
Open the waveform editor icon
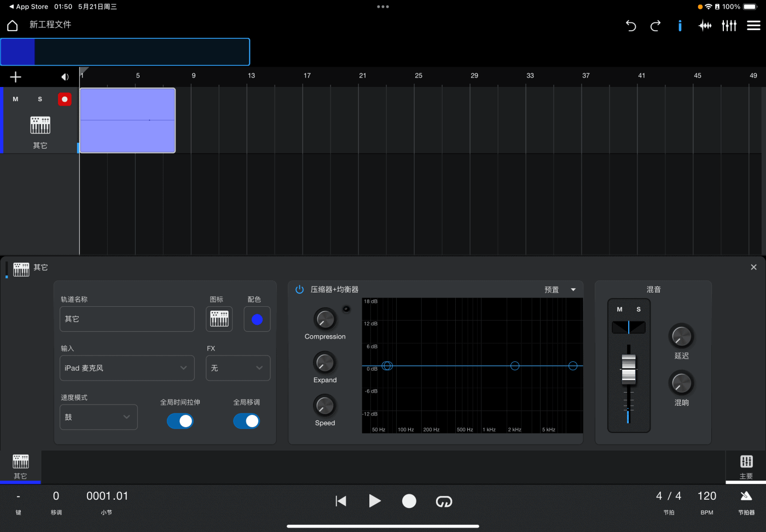pos(705,26)
